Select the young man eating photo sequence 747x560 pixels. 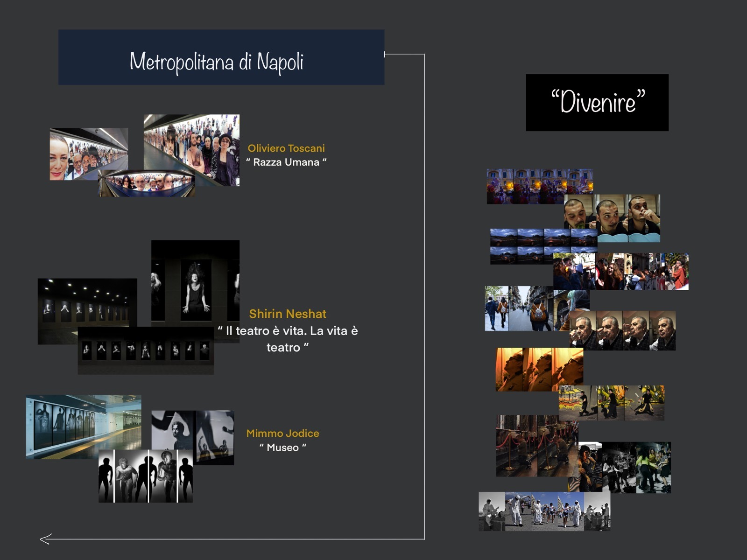612,218
